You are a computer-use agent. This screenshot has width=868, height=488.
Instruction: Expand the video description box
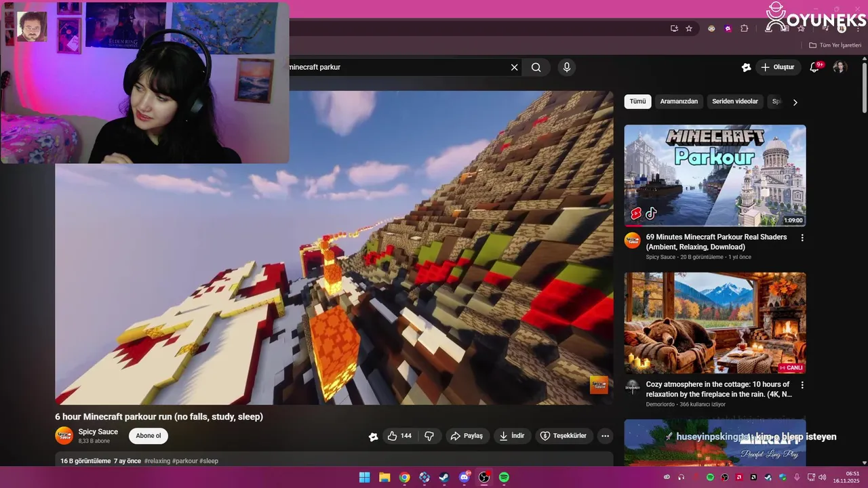[x=334, y=460]
